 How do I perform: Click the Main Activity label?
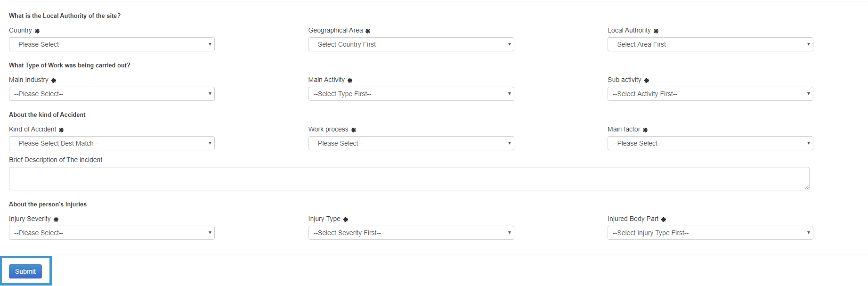(326, 80)
